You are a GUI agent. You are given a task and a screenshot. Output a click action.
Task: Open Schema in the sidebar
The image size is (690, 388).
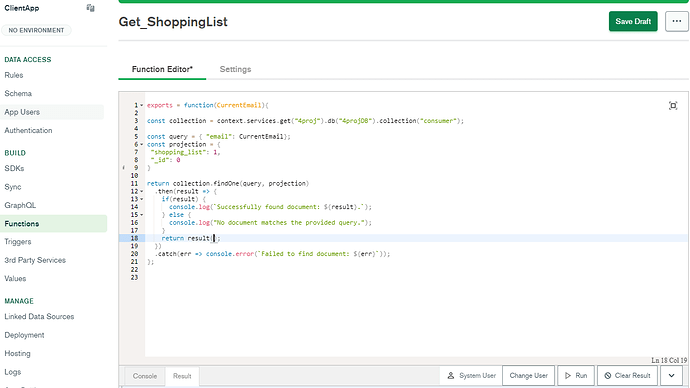click(x=18, y=94)
